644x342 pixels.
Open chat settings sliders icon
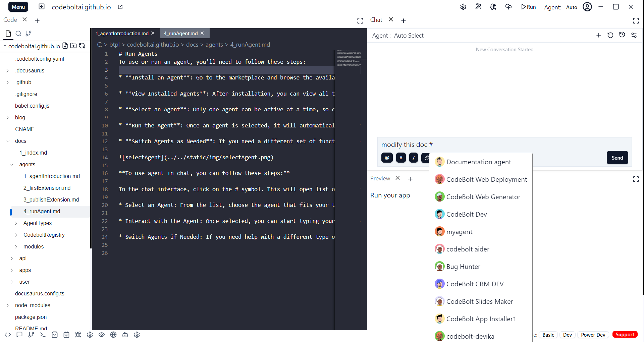634,35
